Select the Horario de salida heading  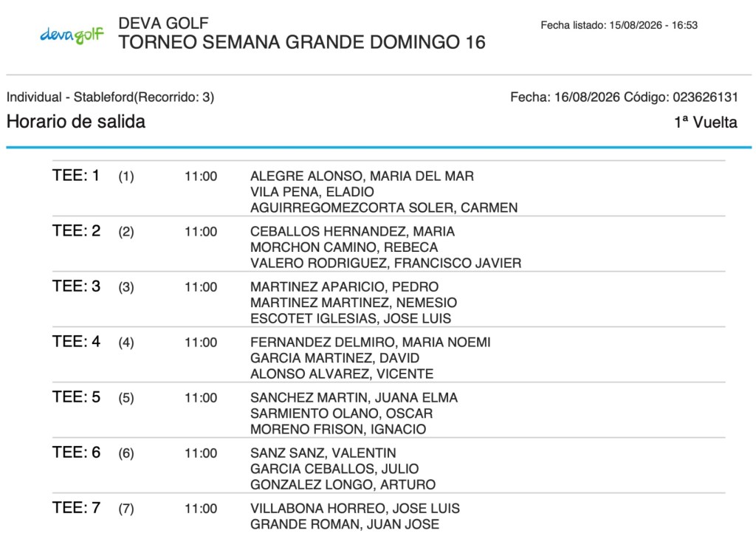(76, 122)
